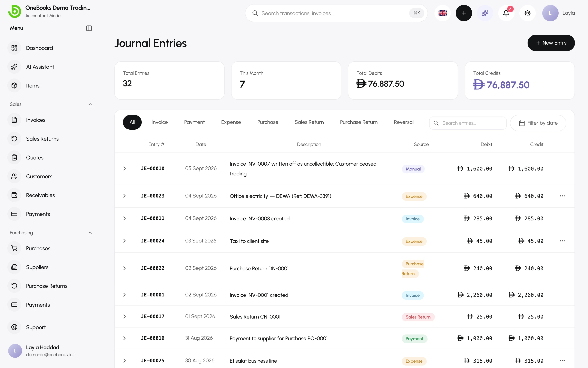This screenshot has height=368, width=588.
Task: Open the Support page
Action: pyautogui.click(x=50, y=327)
